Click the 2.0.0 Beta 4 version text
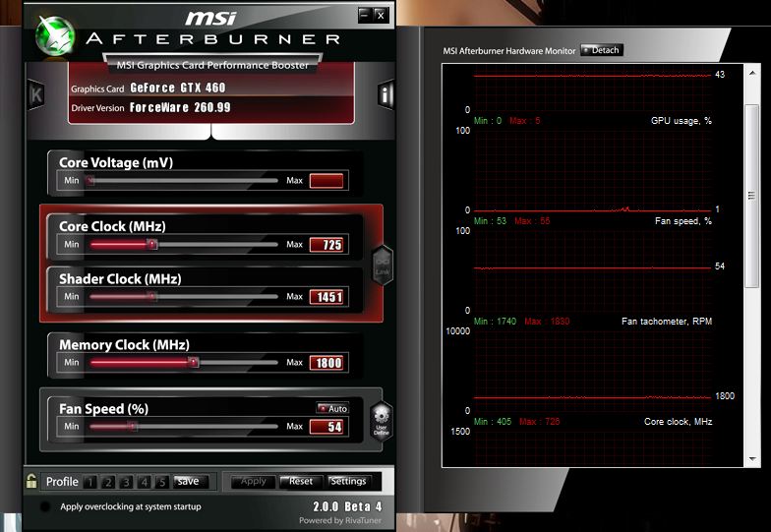 point(347,506)
